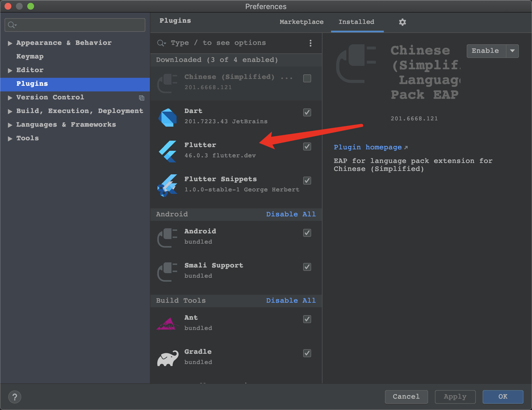Image resolution: width=532 pixels, height=410 pixels.
Task: Expand Build, Execution, Deployment section
Action: [10, 111]
